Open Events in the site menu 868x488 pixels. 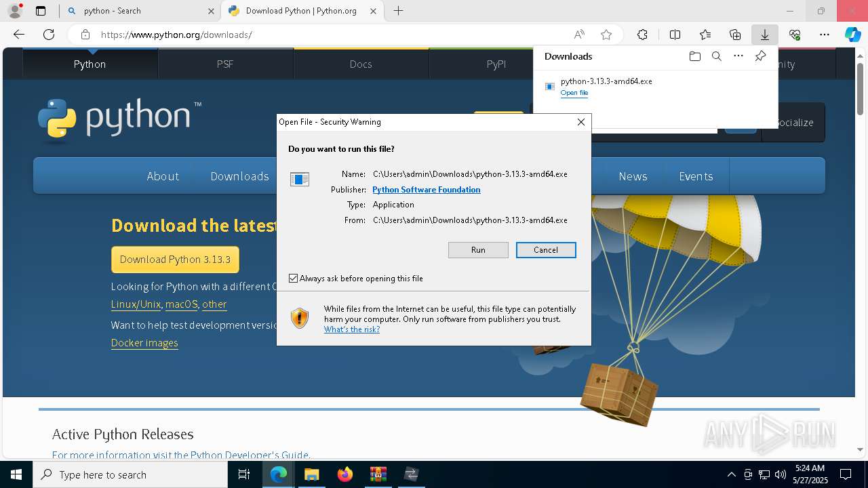point(696,176)
